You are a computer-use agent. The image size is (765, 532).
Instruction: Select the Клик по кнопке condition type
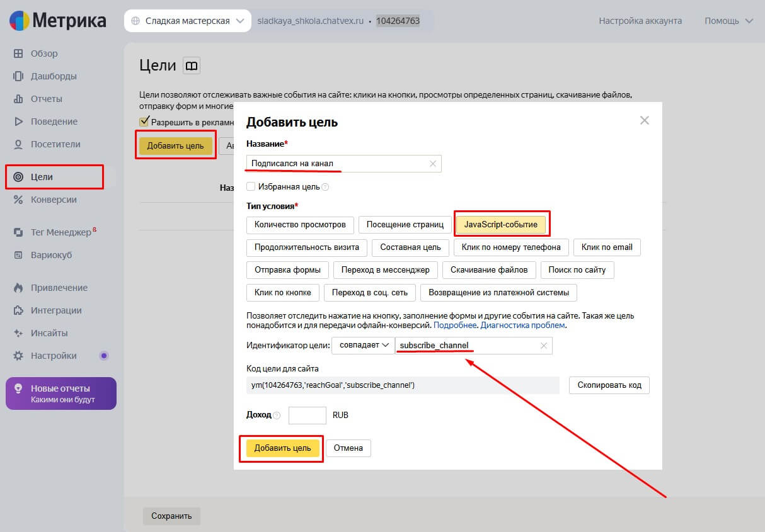click(x=282, y=292)
